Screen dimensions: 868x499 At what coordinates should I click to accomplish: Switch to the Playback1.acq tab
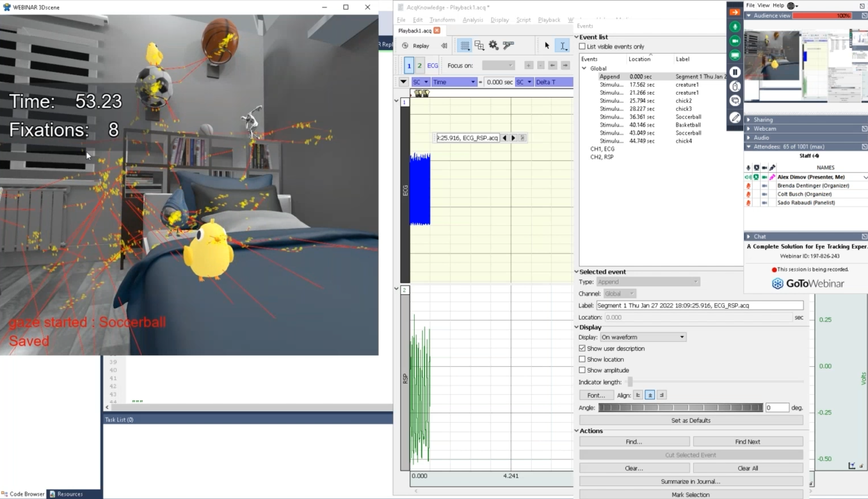point(416,30)
